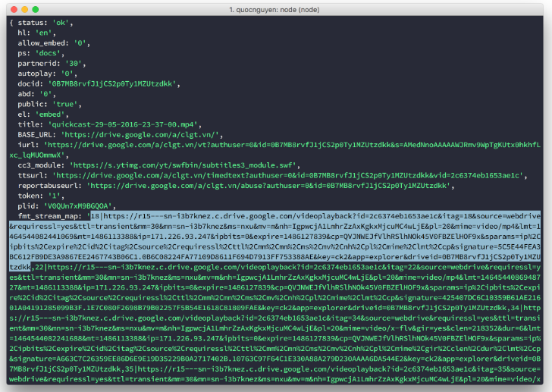Click the 'signature=425407DC6C10359B61AE216' text
This screenshot has height=392, width=552.
(470, 298)
